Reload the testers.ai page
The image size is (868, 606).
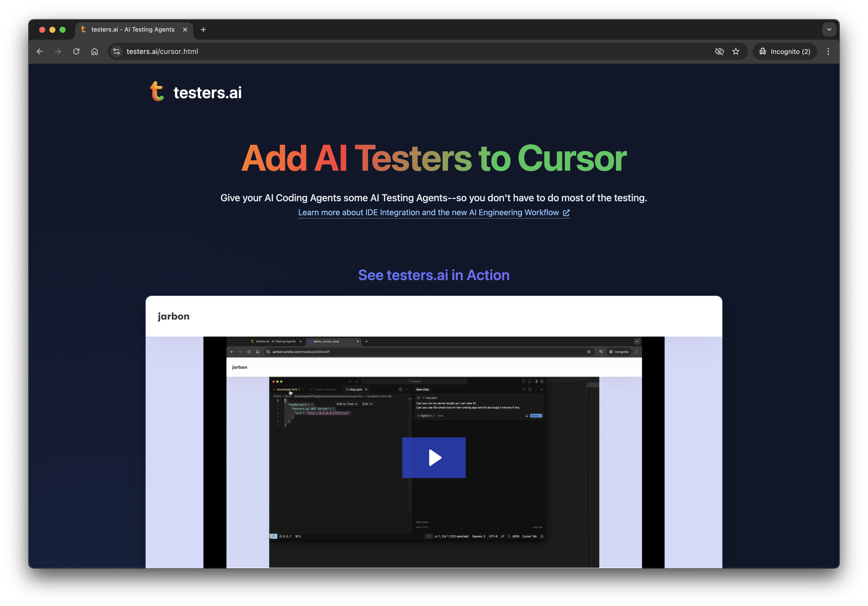pyautogui.click(x=76, y=51)
